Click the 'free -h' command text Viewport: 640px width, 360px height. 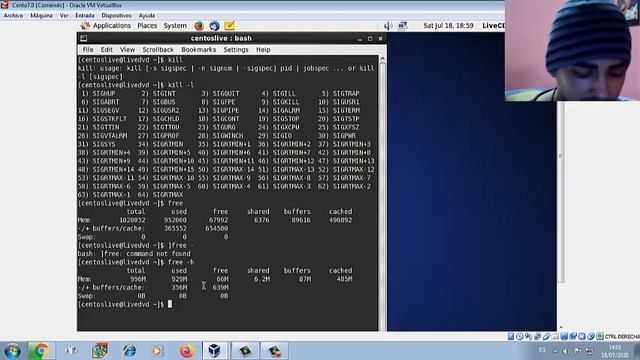[181, 262]
